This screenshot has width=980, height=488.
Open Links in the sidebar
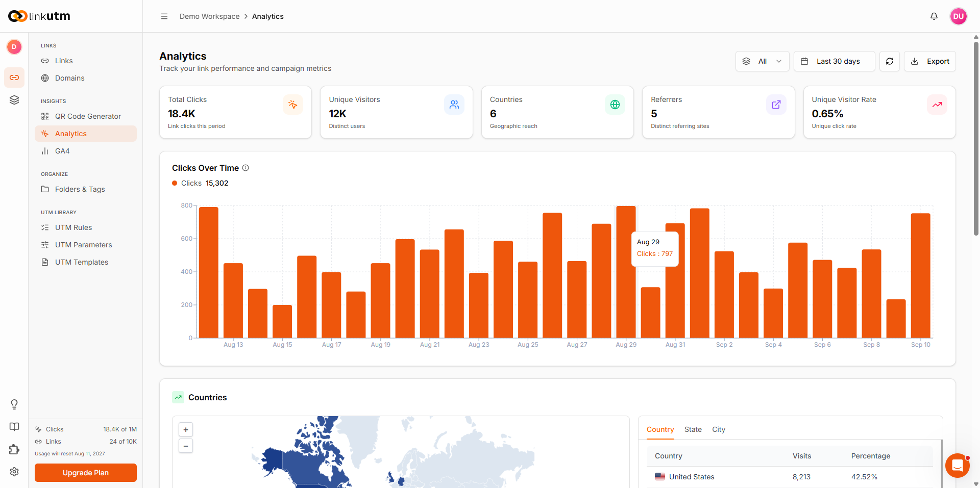[86, 61]
